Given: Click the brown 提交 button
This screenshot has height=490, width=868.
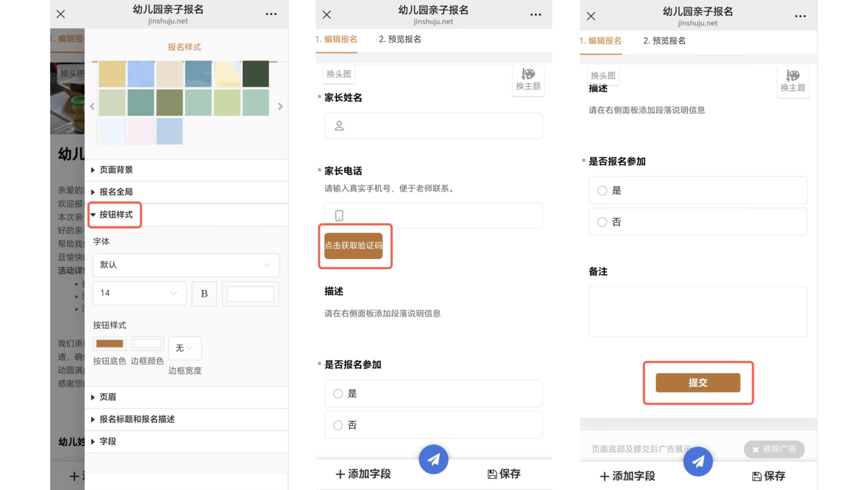Looking at the screenshot, I should 698,383.
